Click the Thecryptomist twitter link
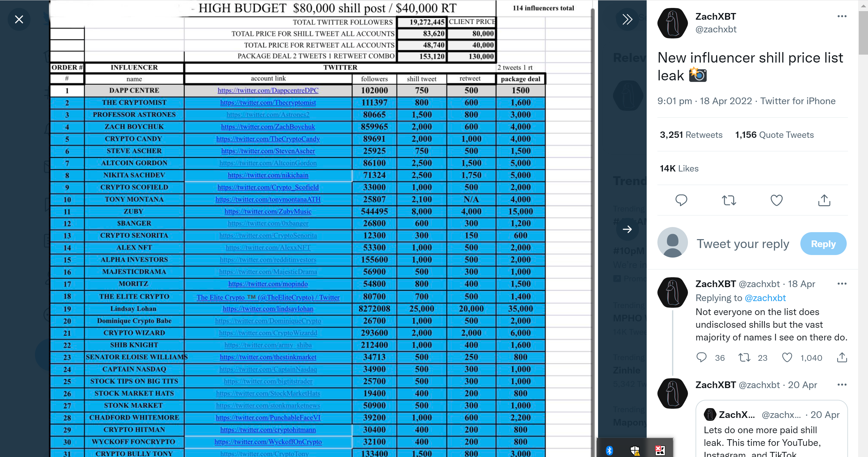Screen dimensions: 868x457 pyautogui.click(x=268, y=103)
